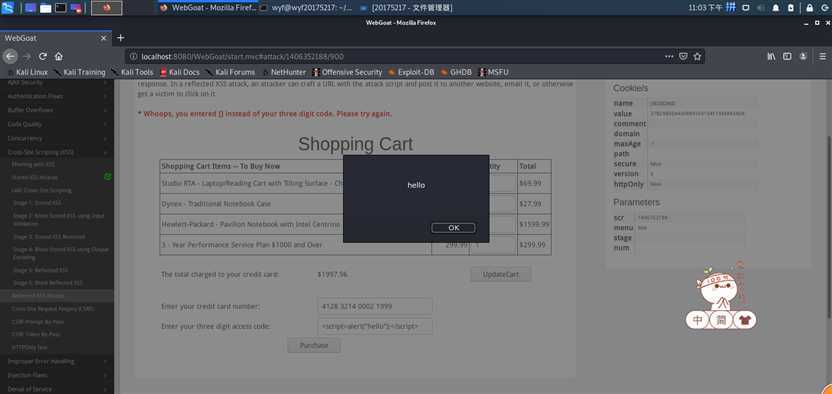Open the Firefox hamburger menu

click(x=822, y=56)
